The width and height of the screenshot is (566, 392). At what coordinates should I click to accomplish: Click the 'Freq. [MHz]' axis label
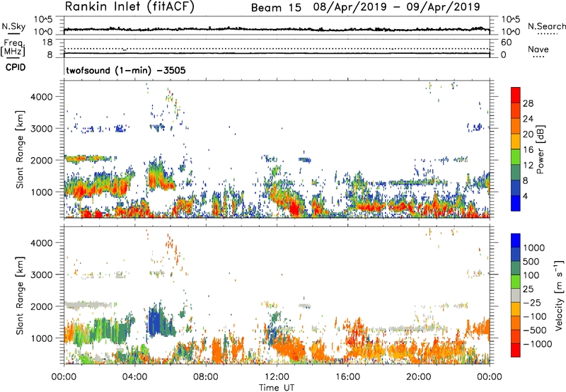[x=13, y=48]
